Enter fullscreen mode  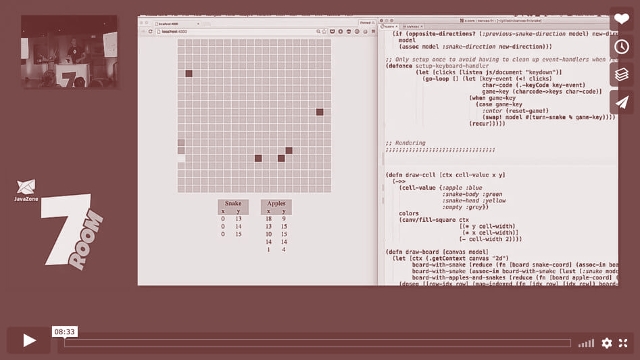click(x=623, y=343)
